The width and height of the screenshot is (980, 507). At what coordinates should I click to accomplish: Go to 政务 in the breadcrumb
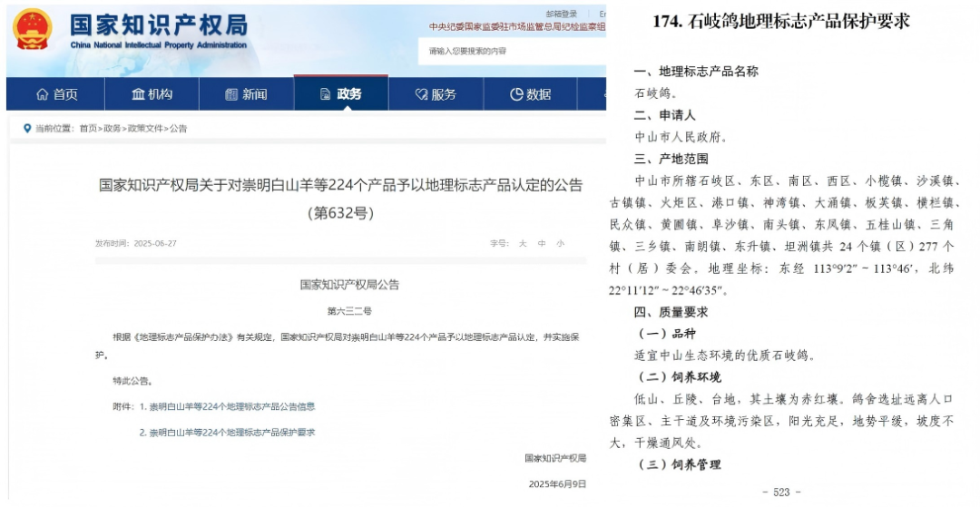pyautogui.click(x=113, y=128)
